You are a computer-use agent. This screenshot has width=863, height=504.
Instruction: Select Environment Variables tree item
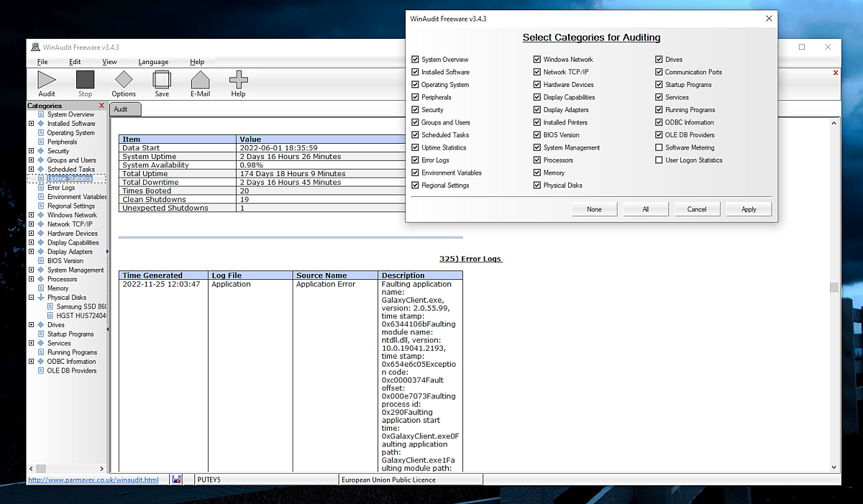pyautogui.click(x=77, y=197)
